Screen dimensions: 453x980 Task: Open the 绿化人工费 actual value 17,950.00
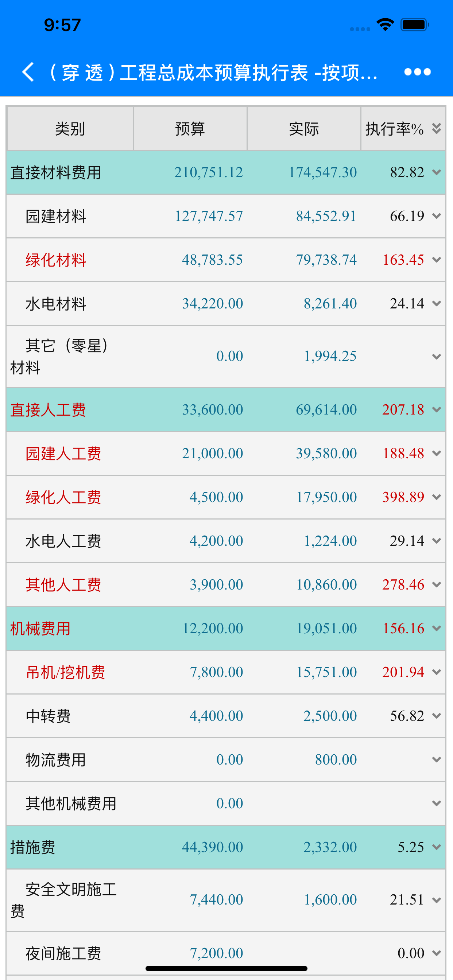coord(326,497)
